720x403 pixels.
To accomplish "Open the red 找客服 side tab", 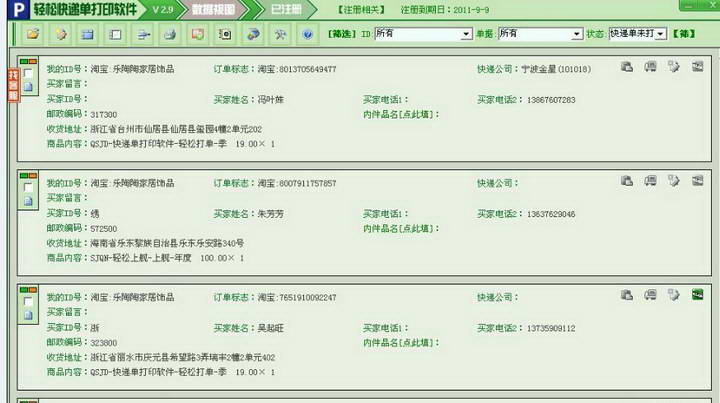I will pyautogui.click(x=13, y=85).
